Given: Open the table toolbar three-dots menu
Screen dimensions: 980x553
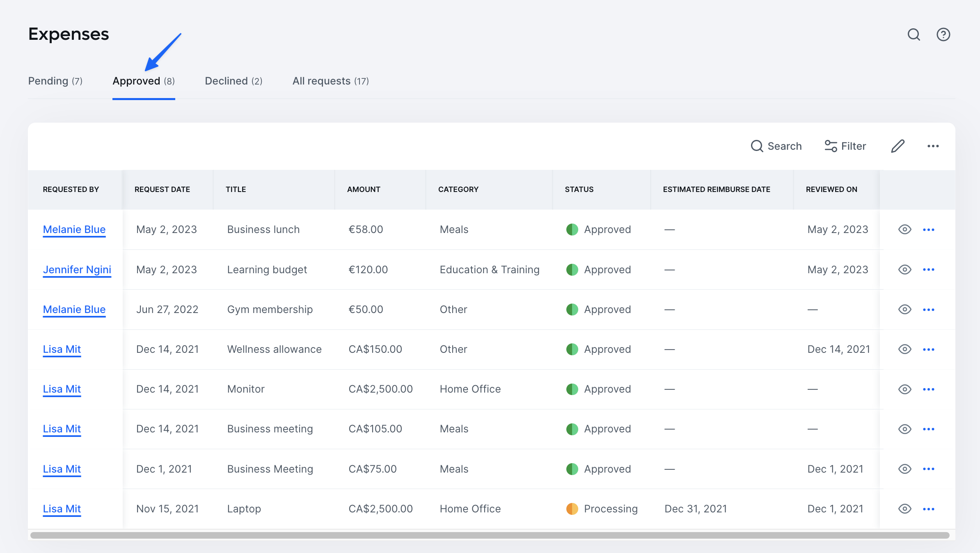Looking at the screenshot, I should (933, 146).
